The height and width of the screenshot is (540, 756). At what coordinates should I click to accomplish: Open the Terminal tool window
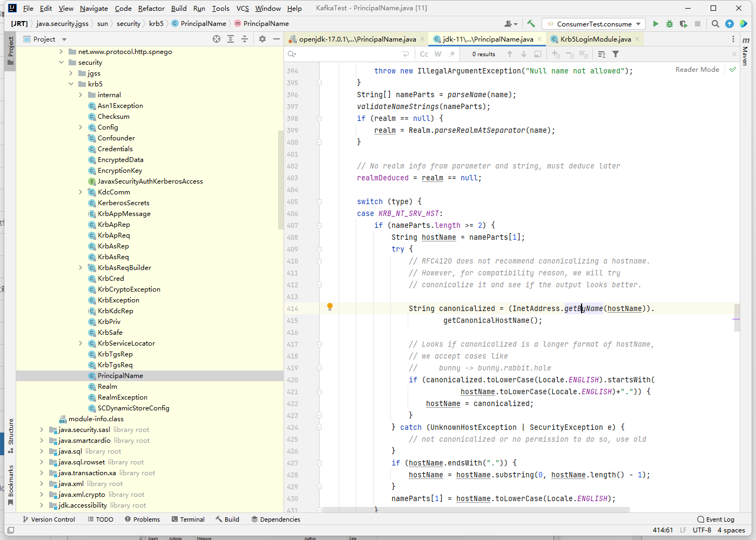[188, 519]
